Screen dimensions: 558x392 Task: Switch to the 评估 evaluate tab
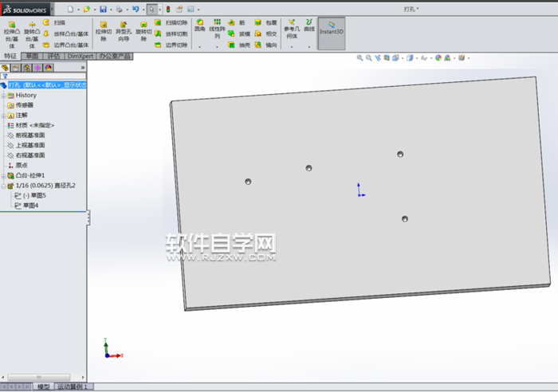point(53,57)
